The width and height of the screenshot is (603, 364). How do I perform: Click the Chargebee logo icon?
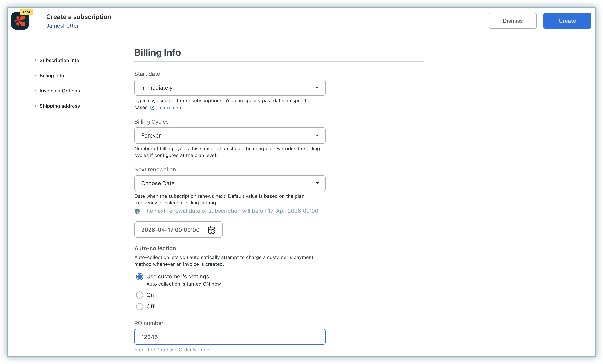pos(20,21)
